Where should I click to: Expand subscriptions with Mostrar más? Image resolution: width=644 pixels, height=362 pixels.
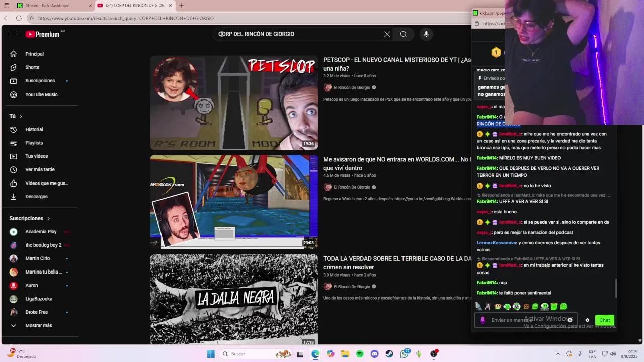(x=39, y=325)
